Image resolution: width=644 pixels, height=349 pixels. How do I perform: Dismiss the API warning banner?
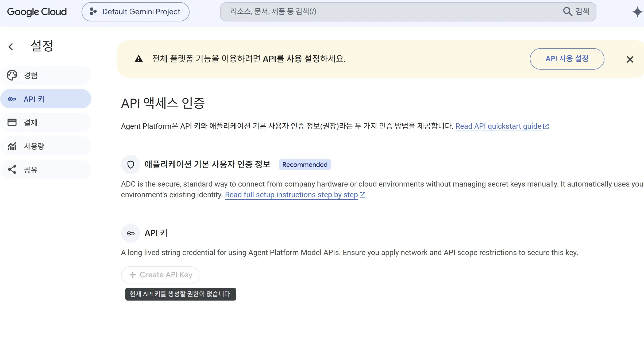click(630, 59)
